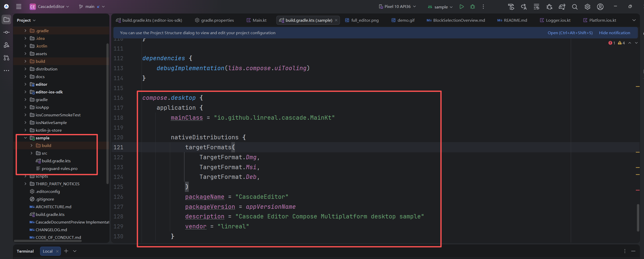644x259 pixels.
Task: Collapse the sample module
Action: (25, 138)
